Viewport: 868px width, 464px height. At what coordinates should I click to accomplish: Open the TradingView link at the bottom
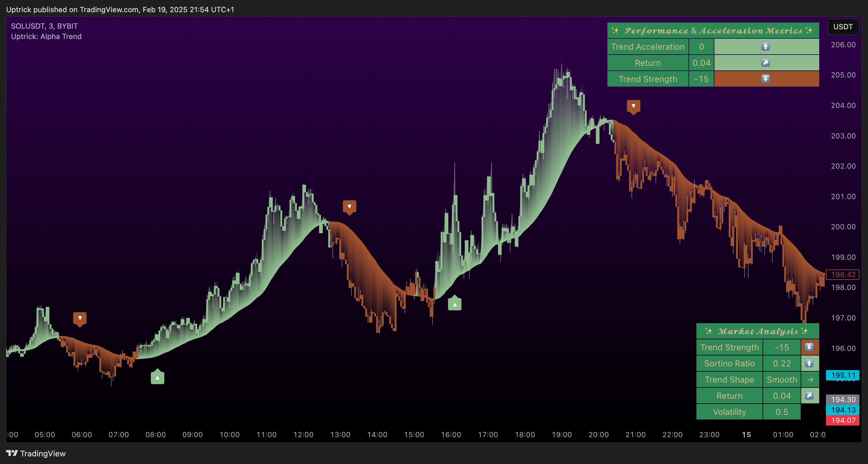coord(36,453)
